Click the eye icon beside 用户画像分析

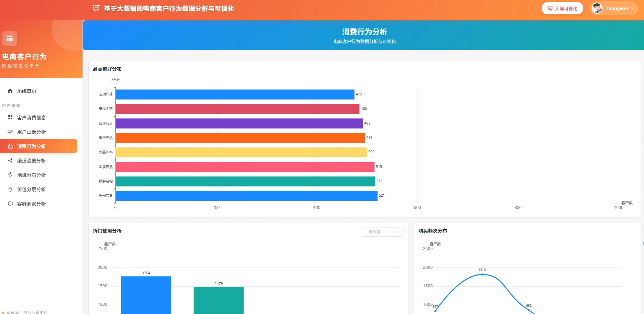pyautogui.click(x=10, y=132)
